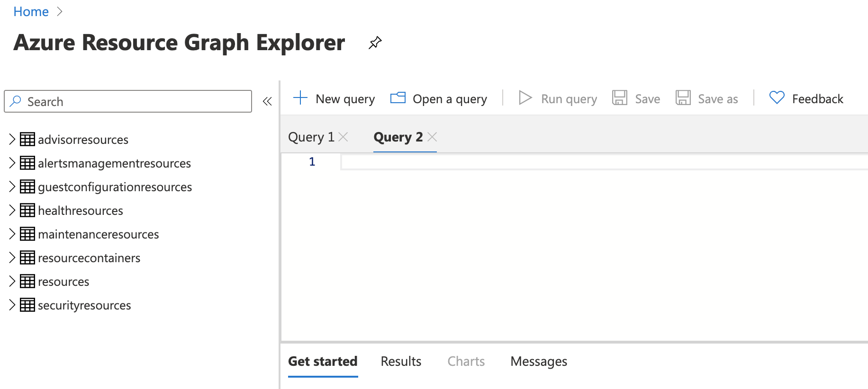
Task: Click the line number 1 in editor gutter
Action: point(312,162)
